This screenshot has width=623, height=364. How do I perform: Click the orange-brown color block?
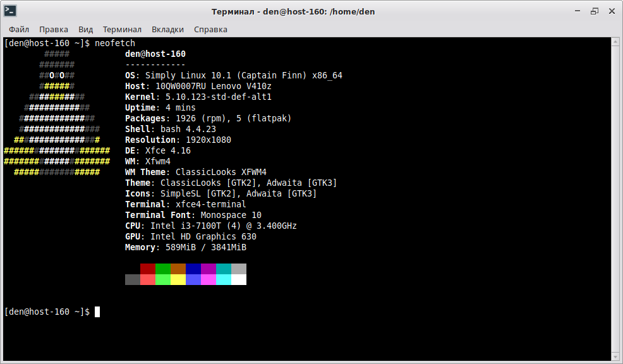pos(178,269)
